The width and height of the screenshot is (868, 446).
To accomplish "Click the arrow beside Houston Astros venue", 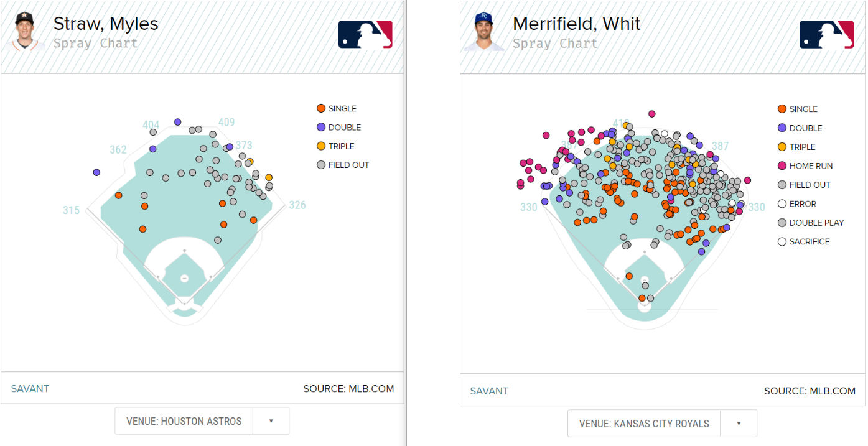I will tap(271, 421).
